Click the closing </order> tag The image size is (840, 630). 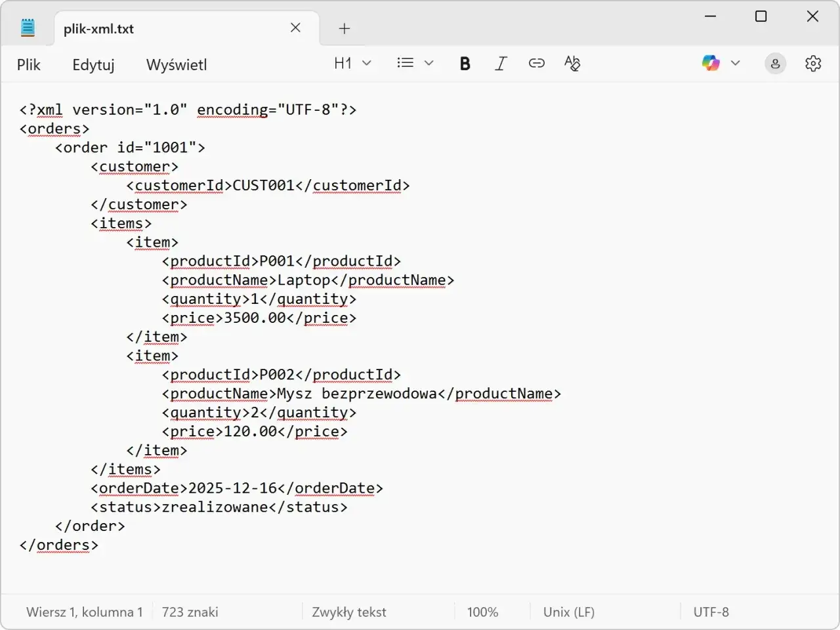[90, 526]
